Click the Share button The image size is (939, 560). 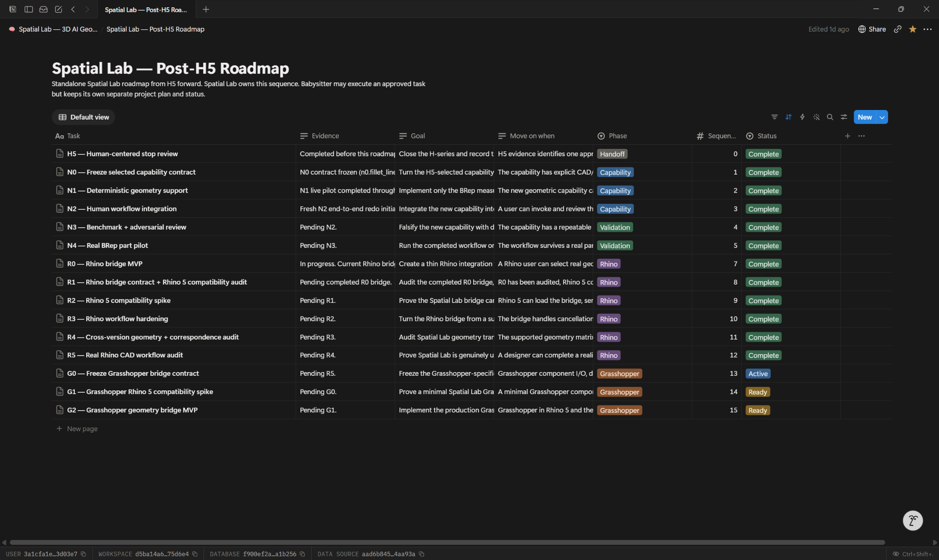pyautogui.click(x=872, y=29)
